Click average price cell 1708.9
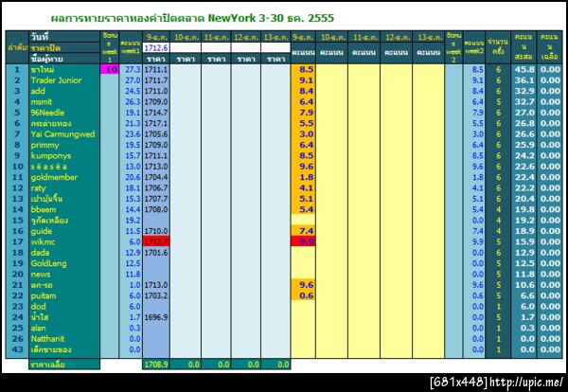 click(x=156, y=365)
